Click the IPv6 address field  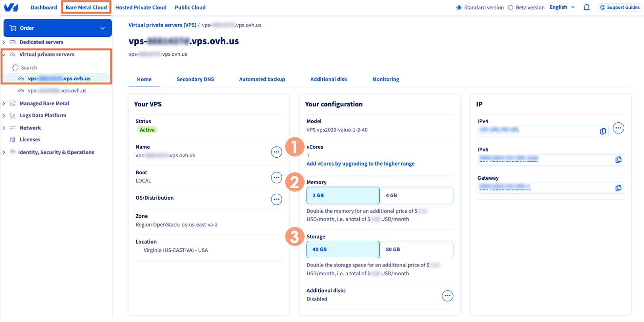coord(551,160)
